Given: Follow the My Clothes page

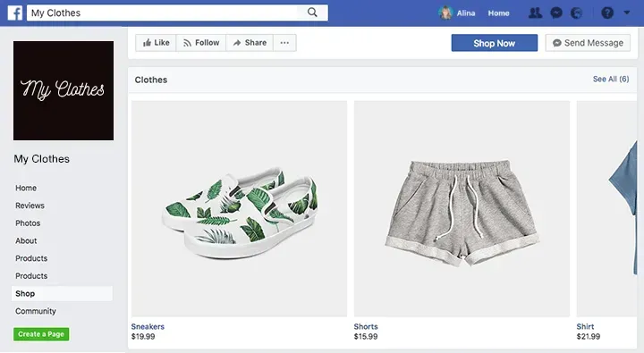Looking at the screenshot, I should click(201, 43).
